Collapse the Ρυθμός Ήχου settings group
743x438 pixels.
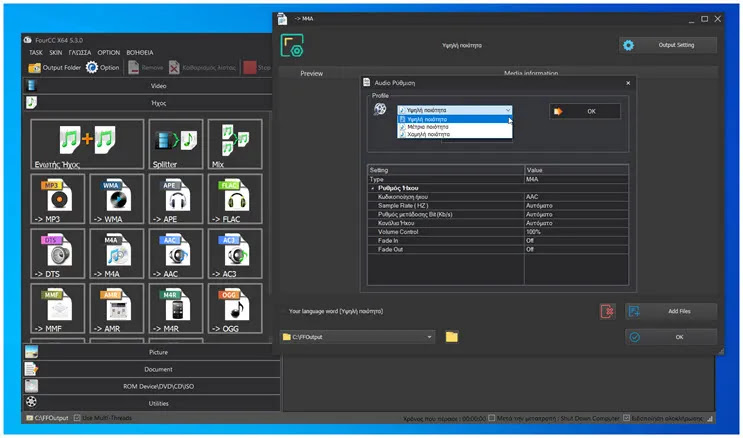372,188
